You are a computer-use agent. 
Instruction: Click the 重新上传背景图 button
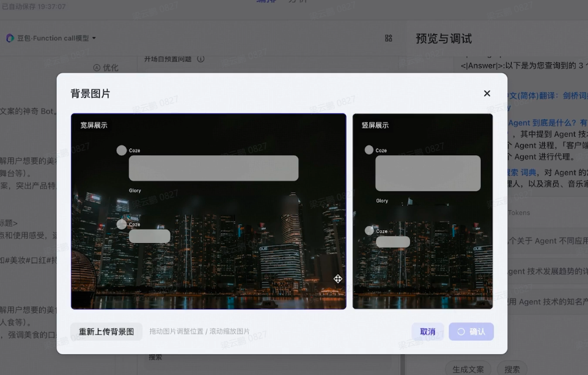pos(106,331)
